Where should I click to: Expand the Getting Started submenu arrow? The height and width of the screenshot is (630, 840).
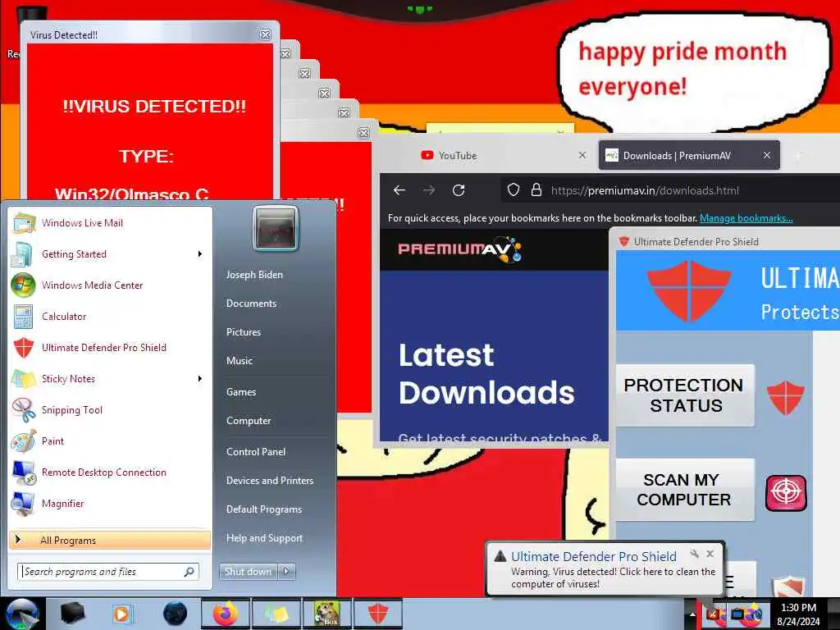pos(200,254)
